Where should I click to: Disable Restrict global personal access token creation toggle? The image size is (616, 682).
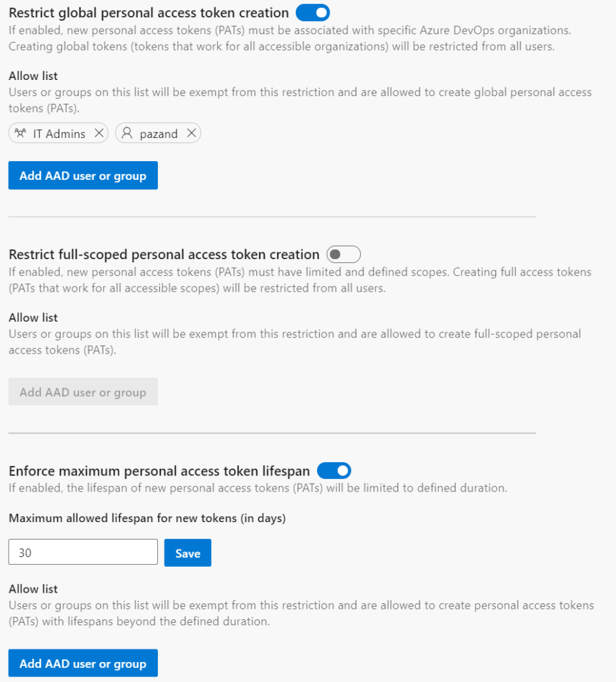[313, 13]
